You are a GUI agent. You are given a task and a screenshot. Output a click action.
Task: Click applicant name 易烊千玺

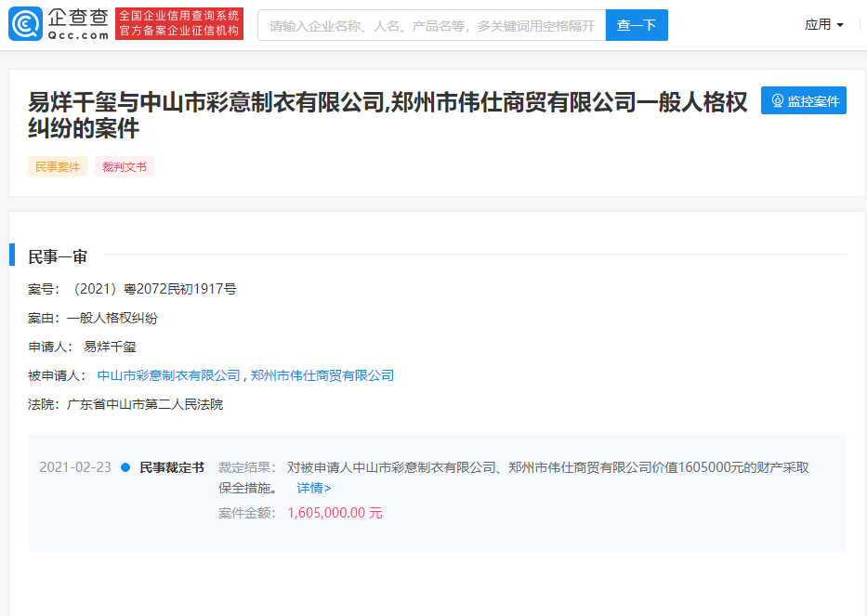[110, 347]
